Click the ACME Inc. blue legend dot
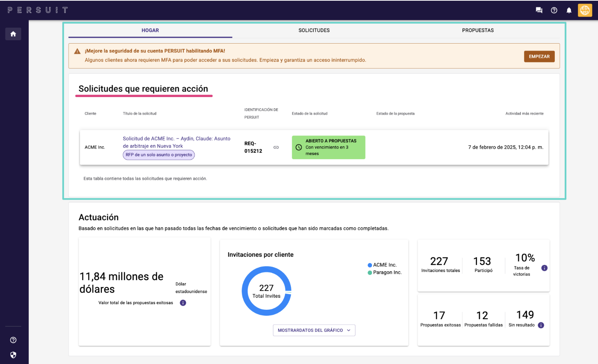 pos(370,265)
